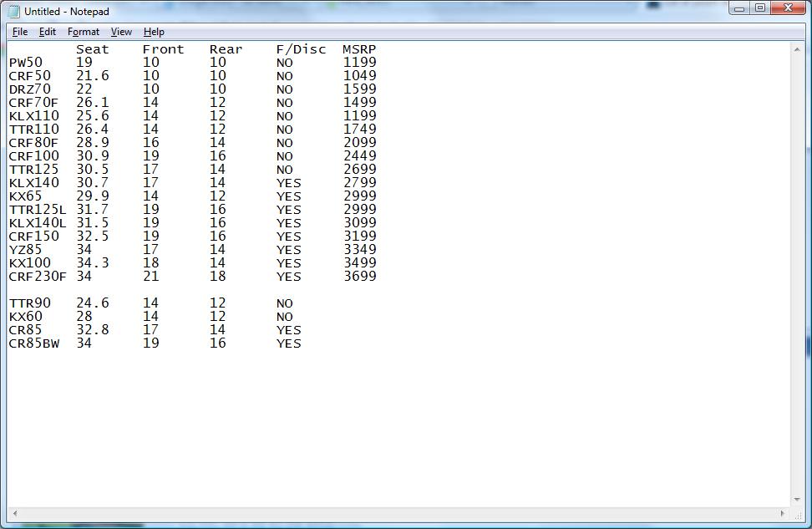
Task: Click the MSRP value '3499'
Action: click(x=359, y=262)
